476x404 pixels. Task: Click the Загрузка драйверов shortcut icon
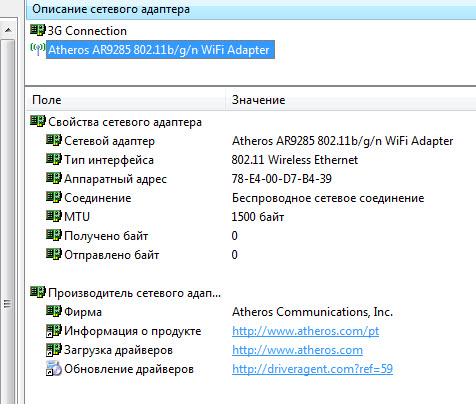pyautogui.click(x=54, y=350)
